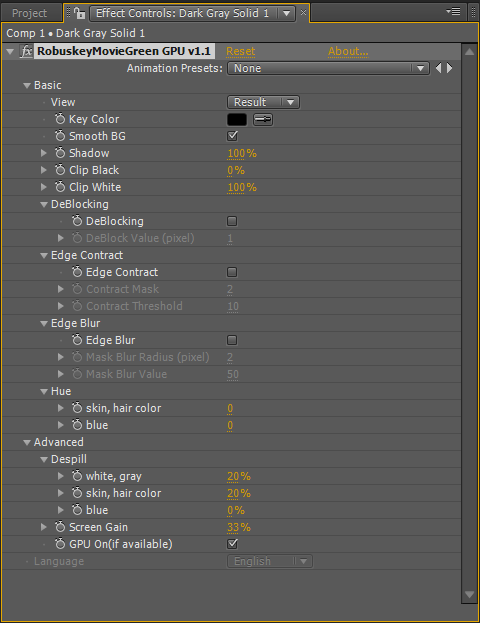
Task: Open the View Result dropdown
Action: (263, 102)
